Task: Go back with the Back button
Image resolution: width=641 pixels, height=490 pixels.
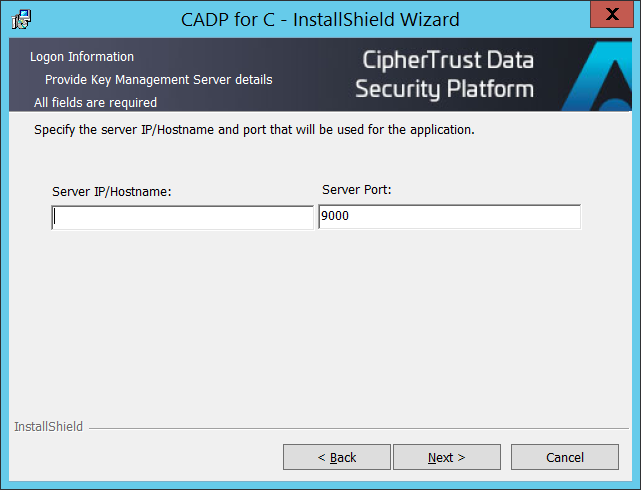Action: pyautogui.click(x=336, y=457)
